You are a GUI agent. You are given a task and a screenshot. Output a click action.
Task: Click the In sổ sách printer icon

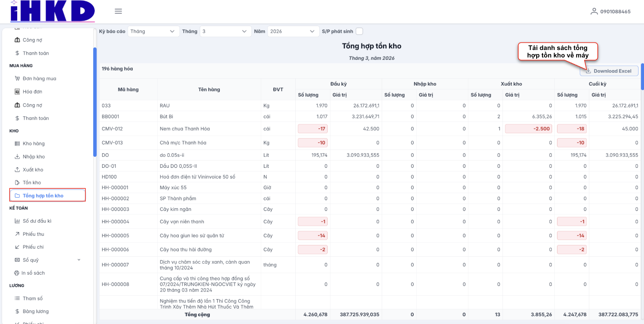[17, 273]
